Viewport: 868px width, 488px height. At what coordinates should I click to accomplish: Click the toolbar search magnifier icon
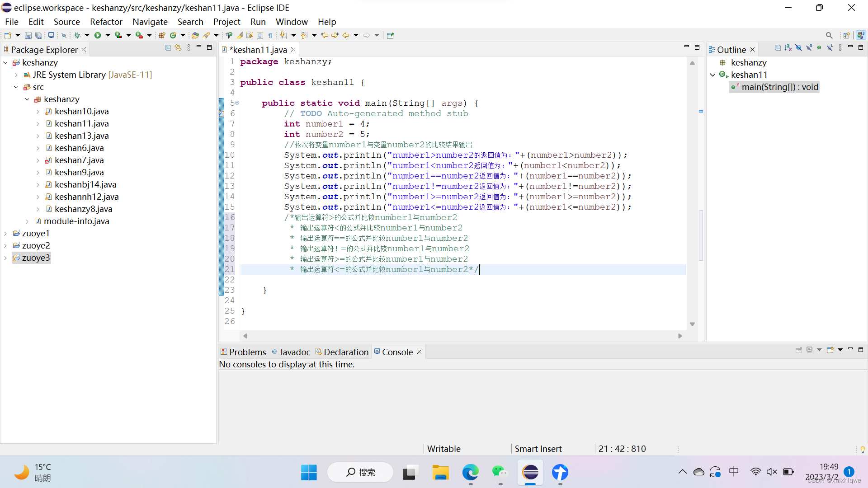coord(829,35)
